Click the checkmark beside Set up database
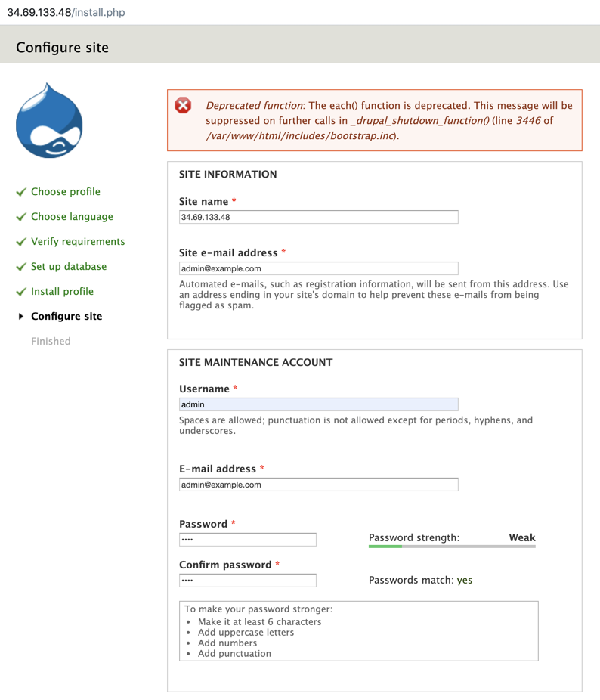The image size is (600, 700). 21,267
